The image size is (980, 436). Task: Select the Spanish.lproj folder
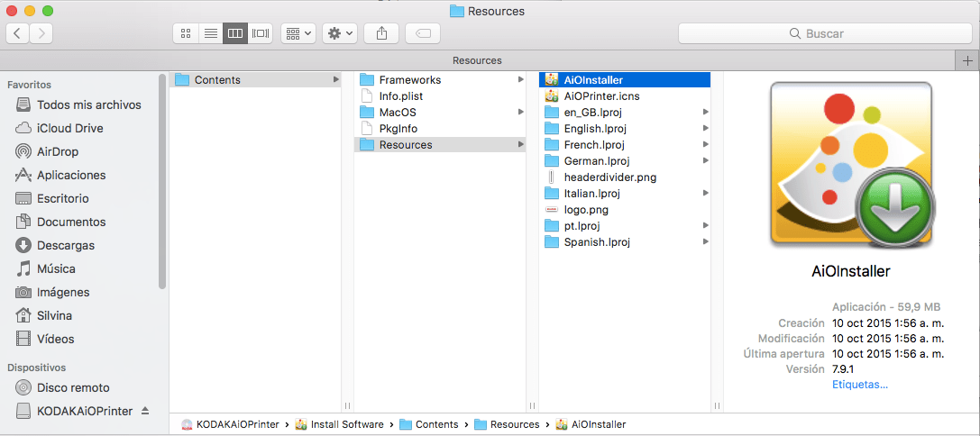(x=625, y=242)
